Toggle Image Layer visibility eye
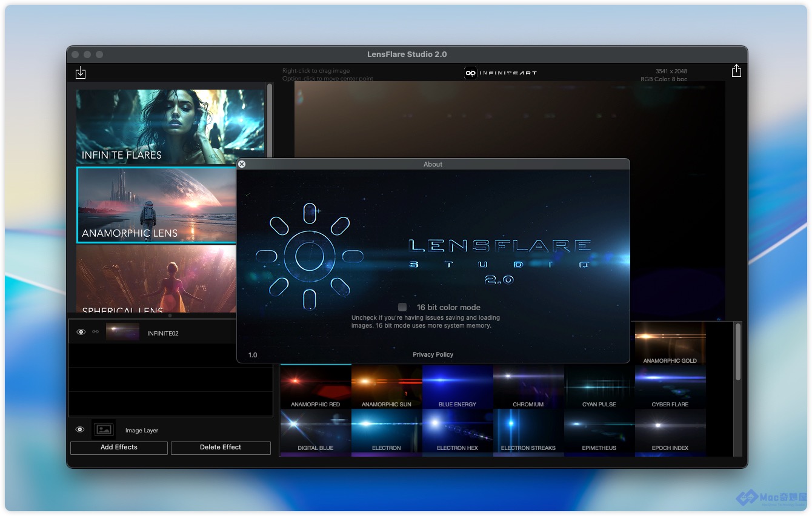Screen dimensions: 812x516 click(x=80, y=429)
